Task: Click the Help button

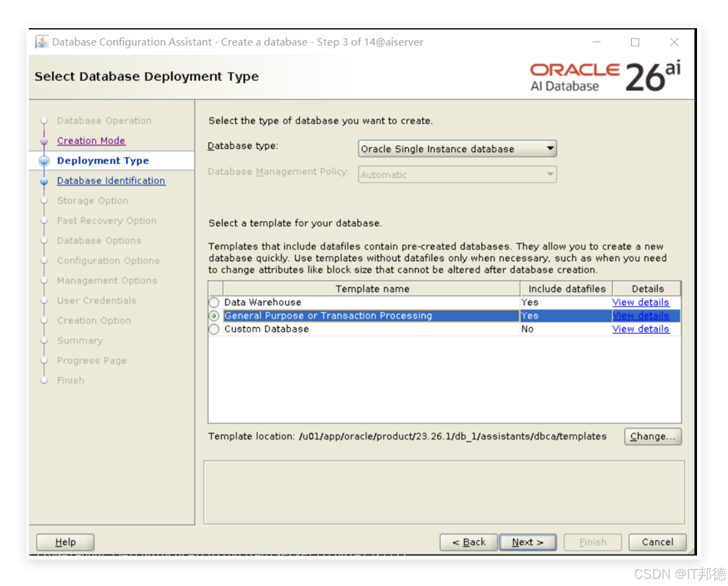Action: pyautogui.click(x=65, y=542)
